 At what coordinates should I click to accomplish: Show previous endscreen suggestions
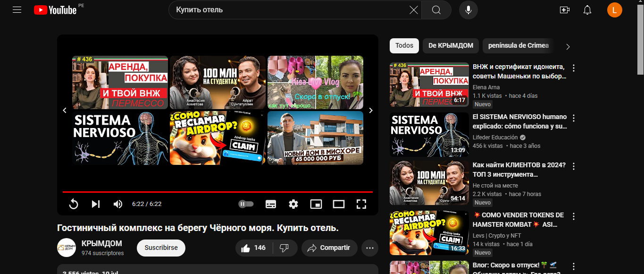tap(65, 111)
